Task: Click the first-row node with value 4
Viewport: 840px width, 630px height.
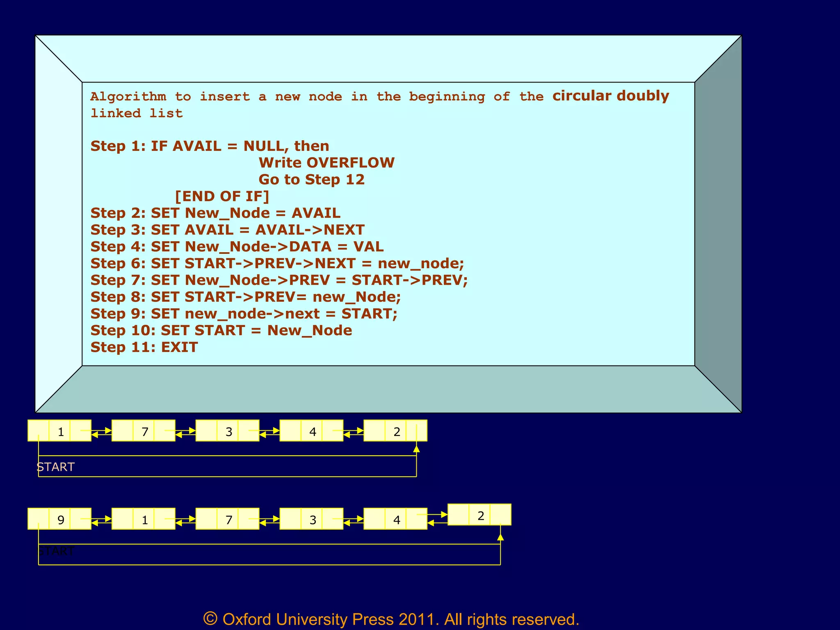Action: [x=312, y=431]
